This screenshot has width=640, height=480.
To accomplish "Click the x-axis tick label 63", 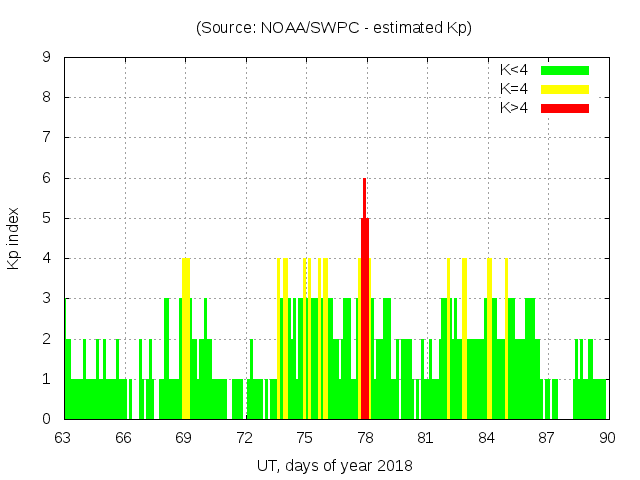I will coord(63,437).
